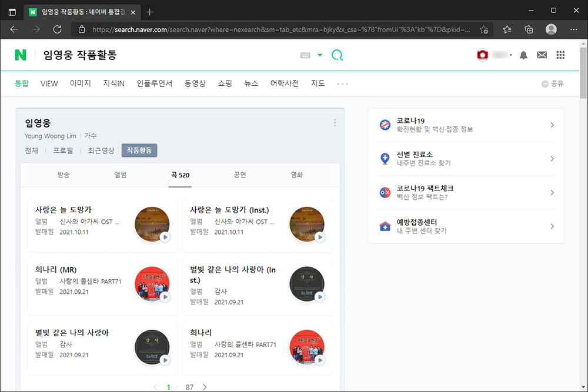This screenshot has width=588, height=392.
Task: Click the page vertical scrollbar thumb
Action: [583, 73]
